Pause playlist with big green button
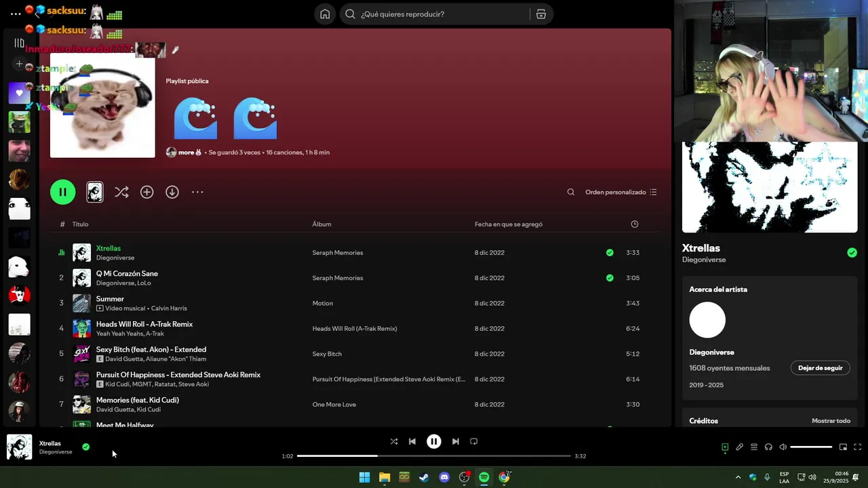Image resolution: width=868 pixels, height=488 pixels. 62,192
